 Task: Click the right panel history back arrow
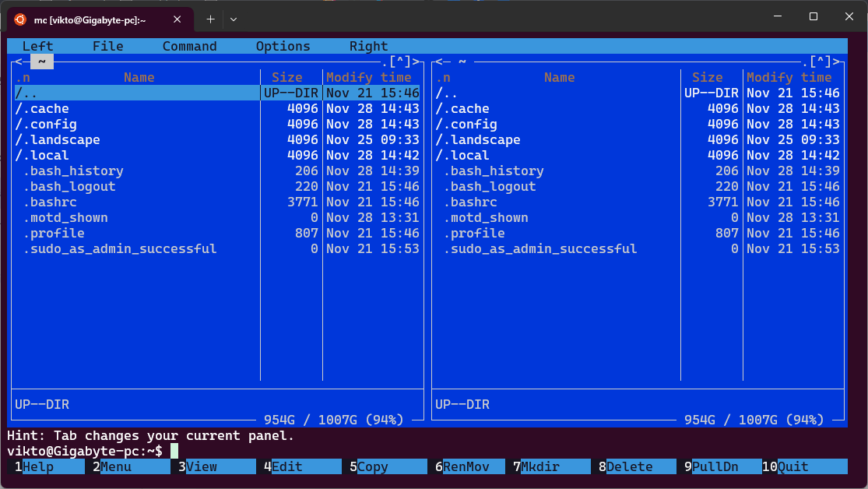(439, 62)
